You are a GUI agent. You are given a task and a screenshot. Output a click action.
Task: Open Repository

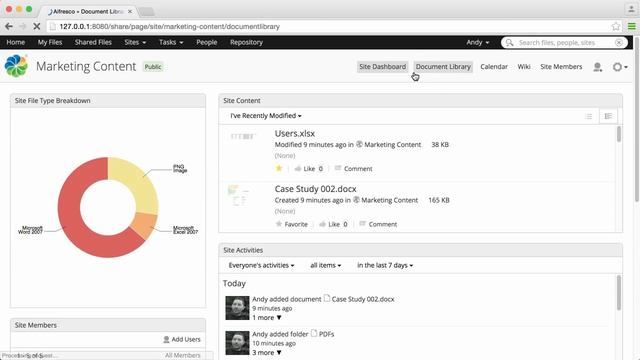click(246, 42)
